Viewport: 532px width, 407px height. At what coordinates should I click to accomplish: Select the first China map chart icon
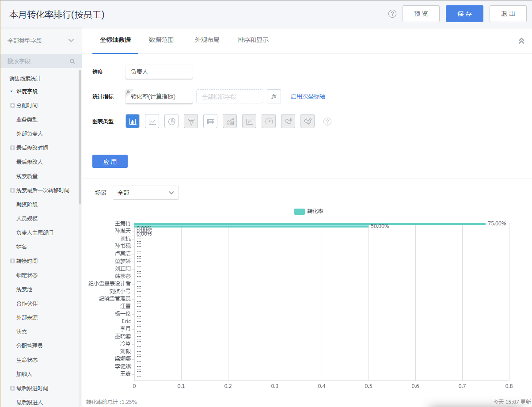tap(288, 121)
